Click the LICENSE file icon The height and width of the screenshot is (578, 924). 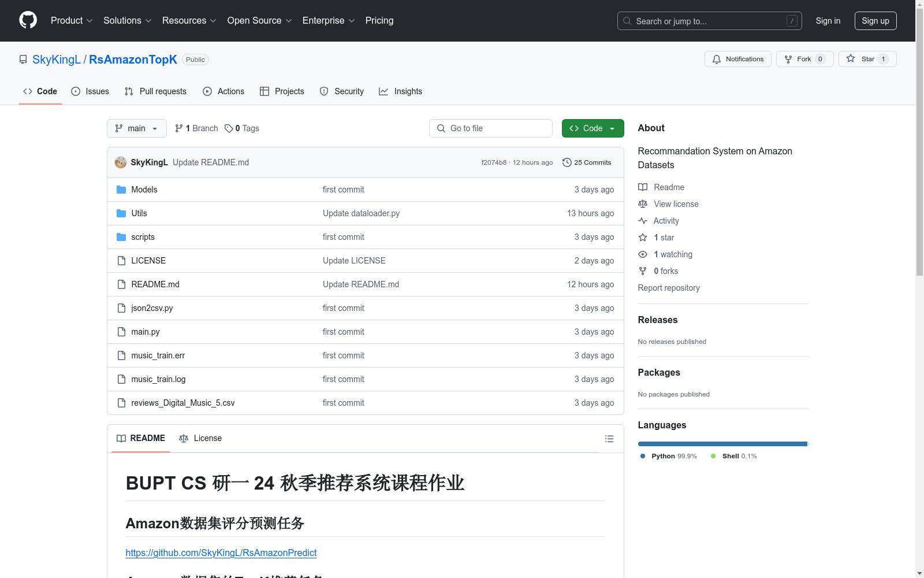click(x=121, y=261)
